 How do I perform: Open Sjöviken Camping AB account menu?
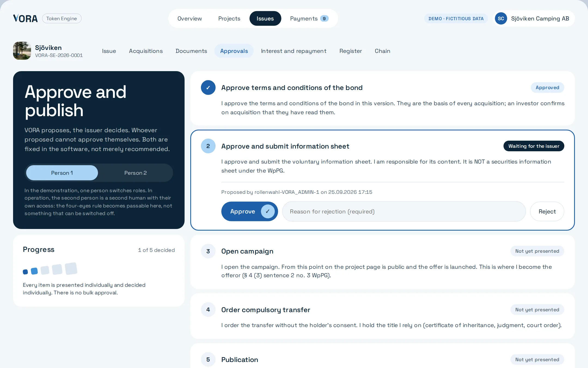[534, 19]
